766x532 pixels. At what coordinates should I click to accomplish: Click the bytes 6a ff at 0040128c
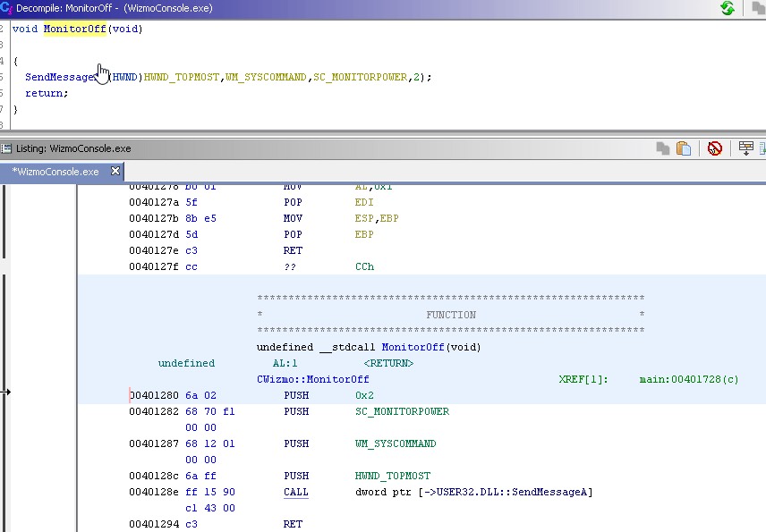pyautogui.click(x=200, y=476)
